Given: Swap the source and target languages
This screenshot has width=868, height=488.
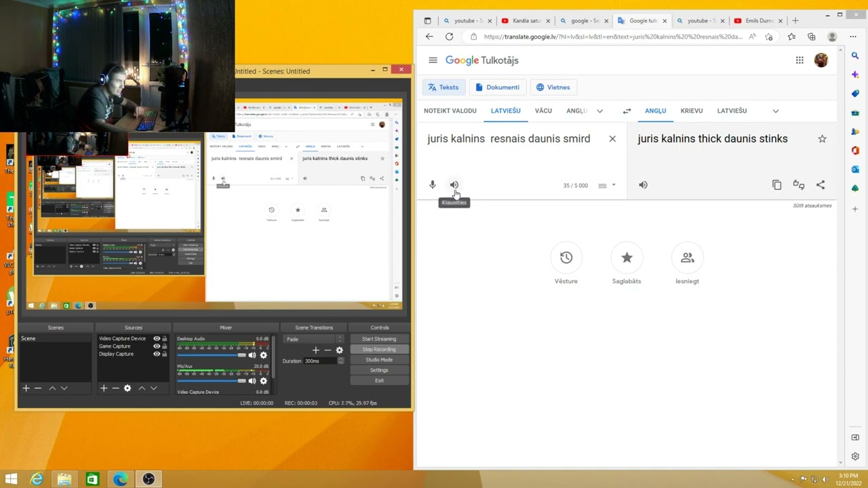Looking at the screenshot, I should coord(627,111).
